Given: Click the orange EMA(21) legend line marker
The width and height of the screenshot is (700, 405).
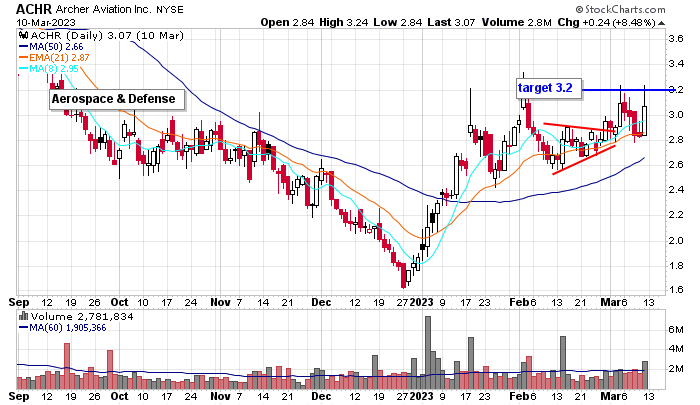Looking at the screenshot, I should click(x=23, y=58).
